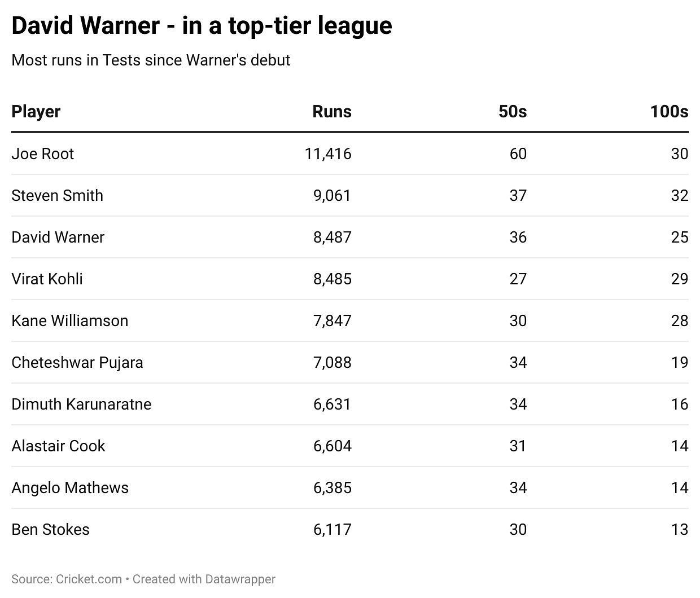
Task: Select the 100s column header
Action: click(x=669, y=112)
